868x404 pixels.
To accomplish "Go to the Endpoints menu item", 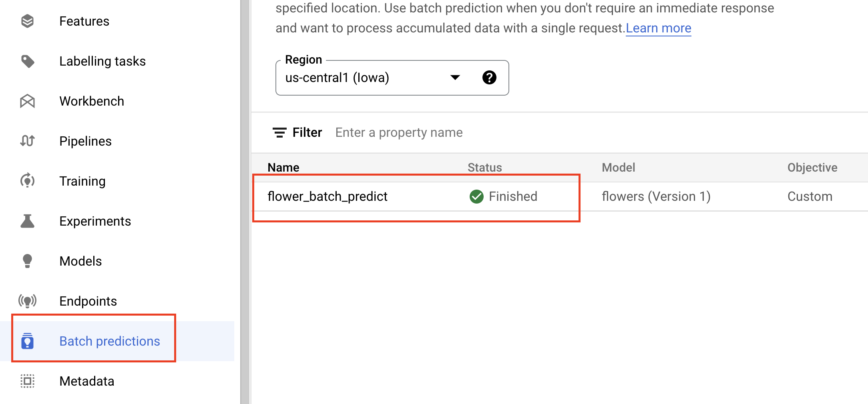I will click(88, 301).
